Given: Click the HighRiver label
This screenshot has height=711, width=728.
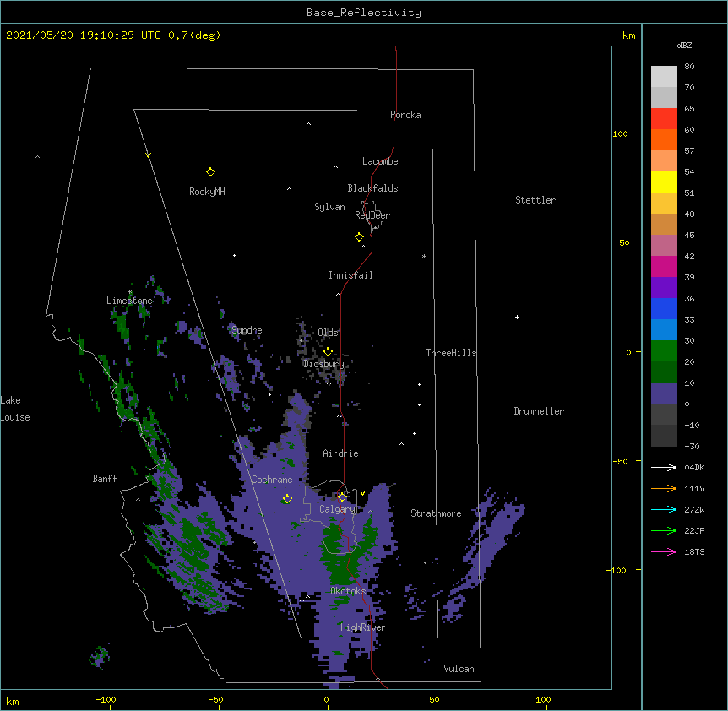Looking at the screenshot, I should click(363, 627).
